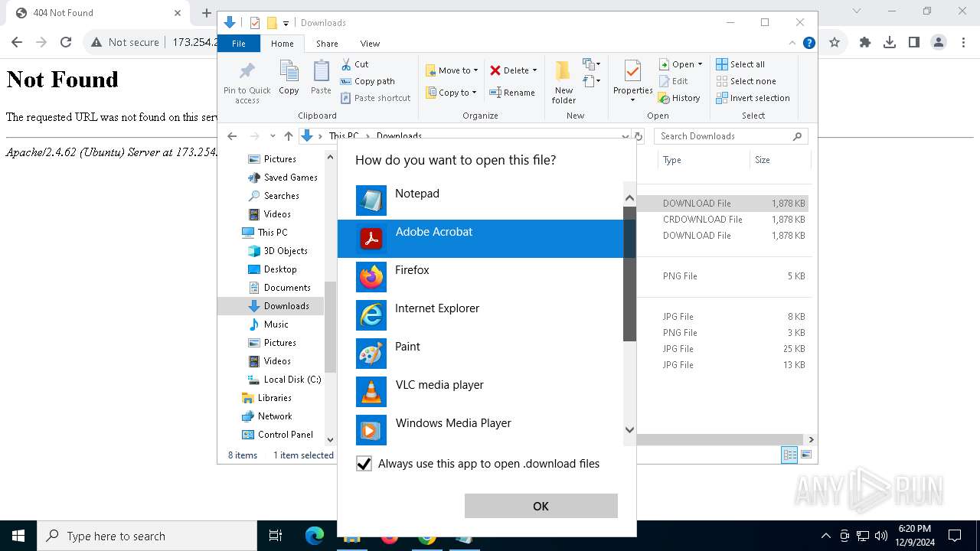Click Select all in ribbon
The width and height of the screenshot is (980, 551).
(740, 64)
